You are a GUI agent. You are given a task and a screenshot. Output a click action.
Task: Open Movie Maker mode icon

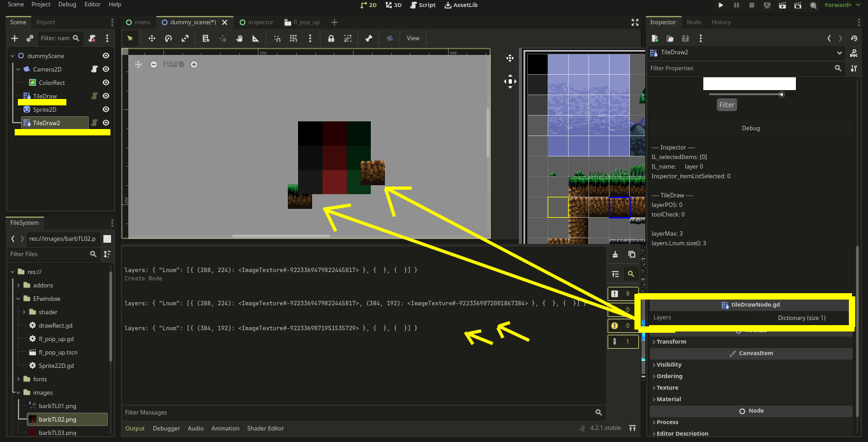(813, 5)
